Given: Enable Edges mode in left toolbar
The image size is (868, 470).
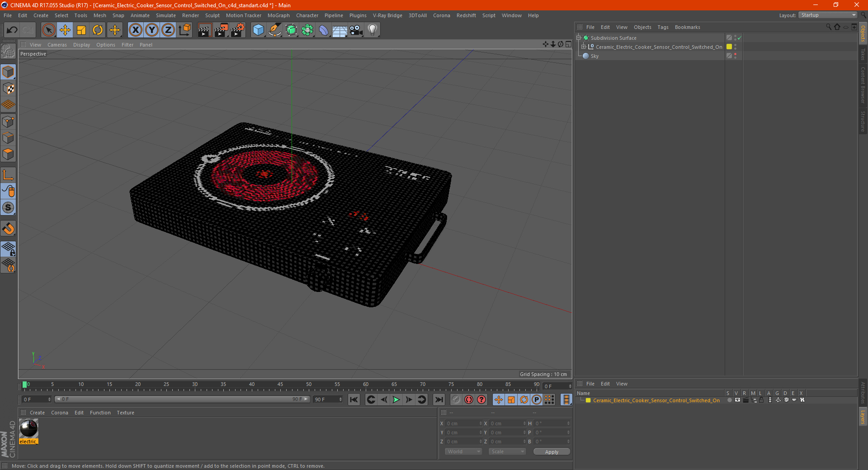Looking at the screenshot, I should [9, 138].
